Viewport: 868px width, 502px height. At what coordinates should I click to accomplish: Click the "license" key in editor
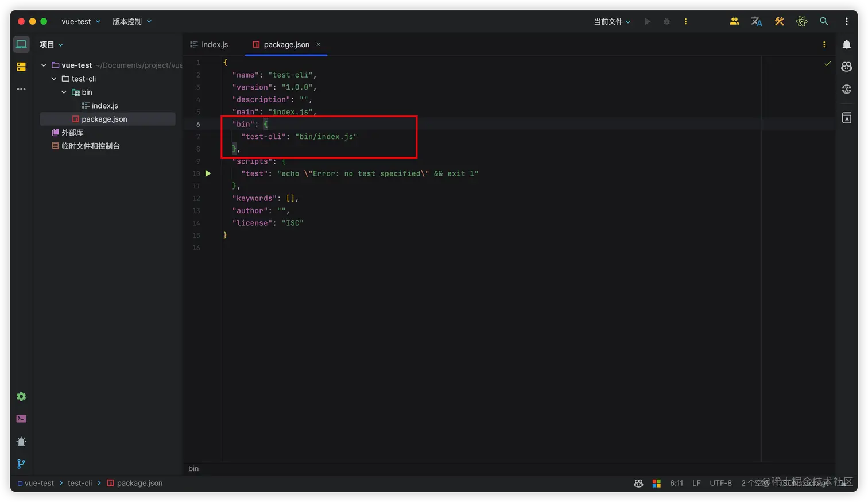252,223
